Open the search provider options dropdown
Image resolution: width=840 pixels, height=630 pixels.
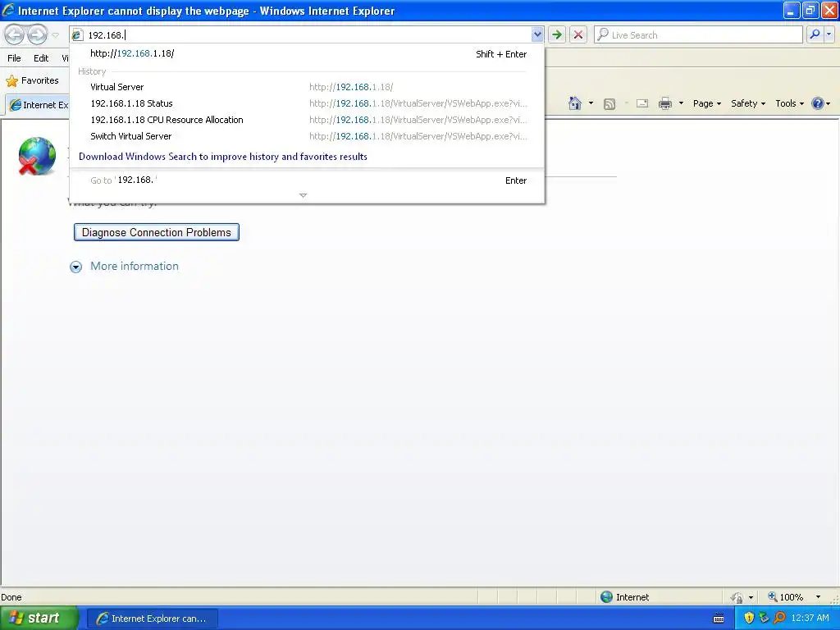coord(829,34)
